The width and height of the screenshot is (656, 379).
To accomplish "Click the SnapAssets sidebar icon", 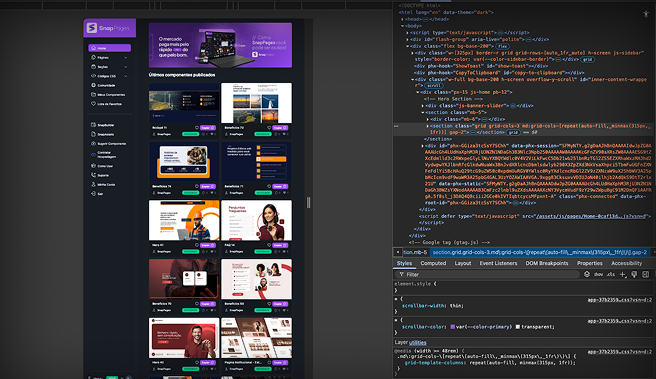I will 93,134.
